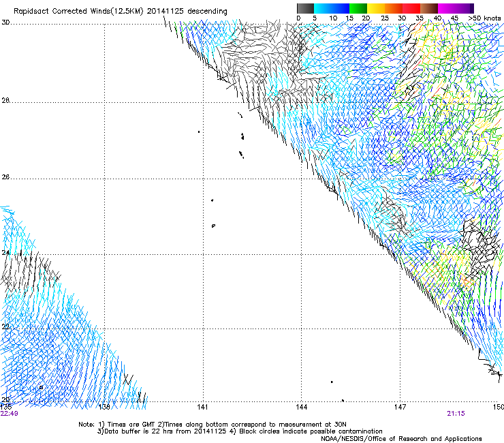Image resolution: width=504 pixels, height=443 pixels.
Task: Click the title 'Rapidscat Corrected Winds(12.5KM)'
Action: [x=78, y=11]
